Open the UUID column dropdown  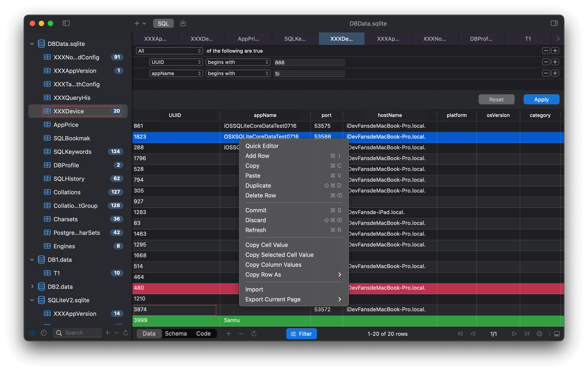coord(176,62)
